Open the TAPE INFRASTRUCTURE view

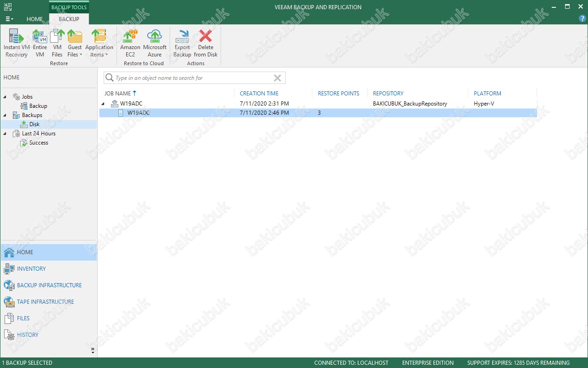tap(49, 302)
